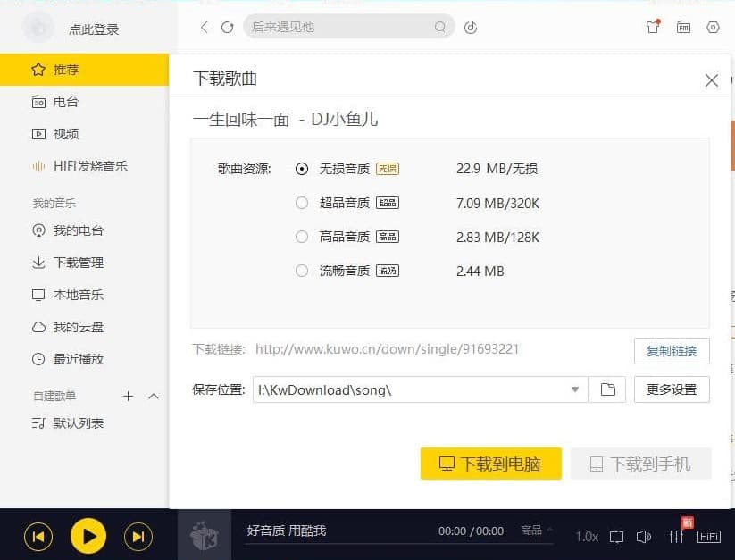Open 我的云盘 in the sidebar
The image size is (735, 560).
pyautogui.click(x=84, y=327)
